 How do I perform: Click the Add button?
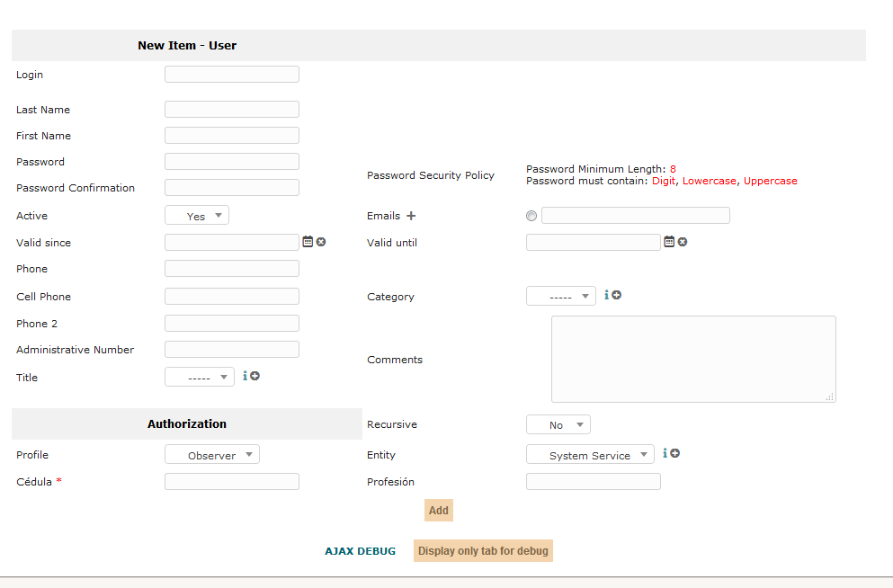tap(439, 511)
